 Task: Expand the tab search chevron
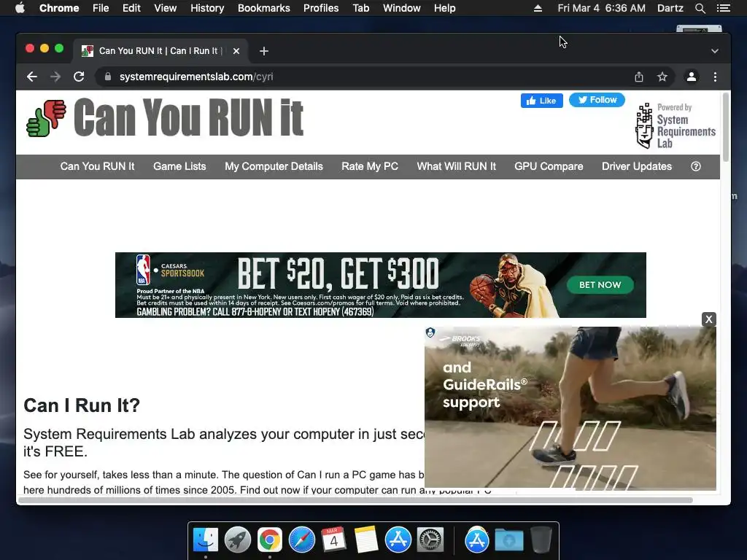tap(715, 51)
